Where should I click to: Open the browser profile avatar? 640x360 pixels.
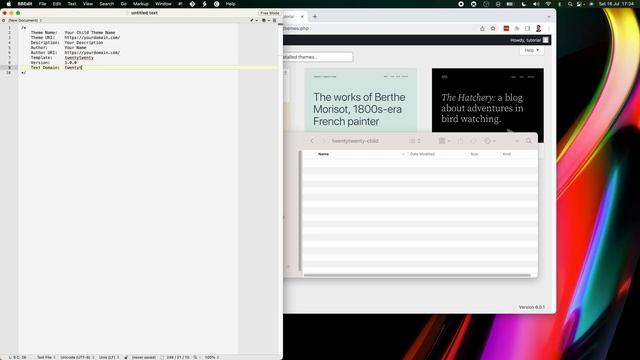[x=538, y=29]
